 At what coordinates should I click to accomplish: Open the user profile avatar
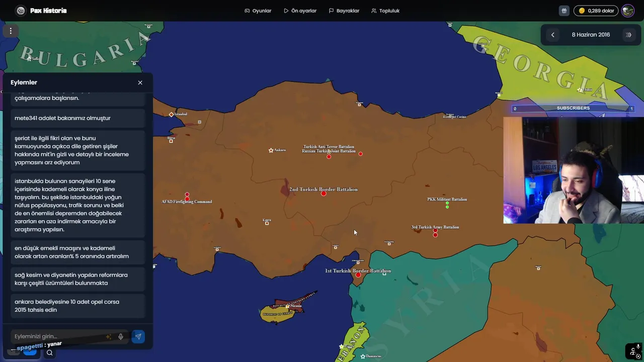(628, 11)
